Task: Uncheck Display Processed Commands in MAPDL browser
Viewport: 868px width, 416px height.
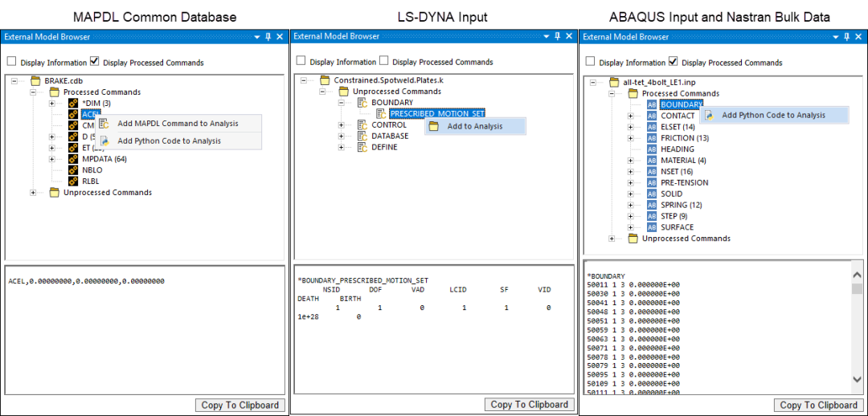Action: [x=95, y=61]
